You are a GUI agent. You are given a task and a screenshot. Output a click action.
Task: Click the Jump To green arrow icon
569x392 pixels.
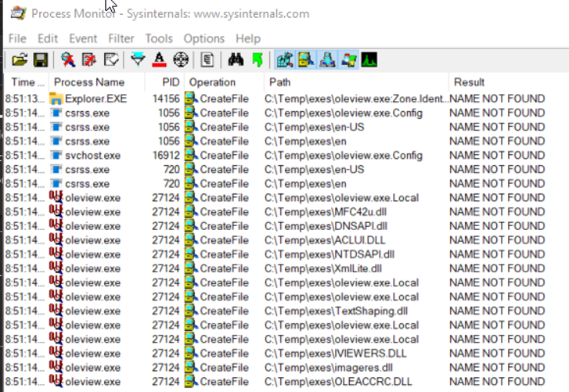pyautogui.click(x=257, y=59)
